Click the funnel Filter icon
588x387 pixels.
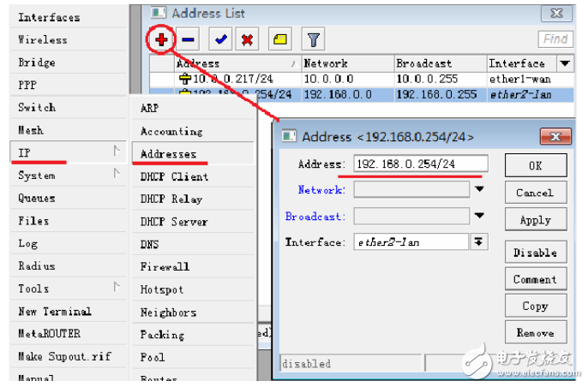coord(314,40)
